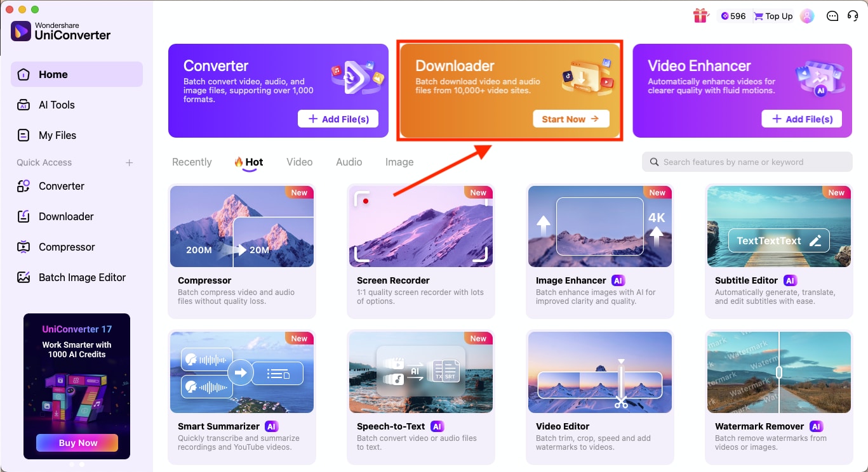This screenshot has width=868, height=472.
Task: Open the feedback chat icon
Action: [832, 16]
